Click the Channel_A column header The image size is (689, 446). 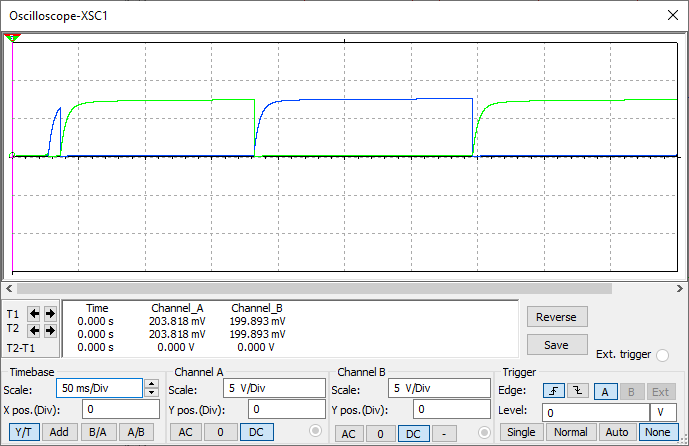click(177, 308)
